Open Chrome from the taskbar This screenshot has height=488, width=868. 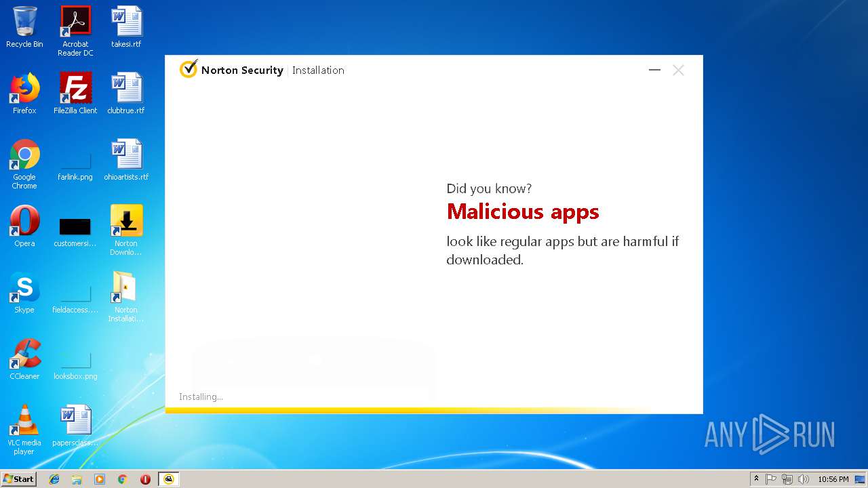coord(122,479)
